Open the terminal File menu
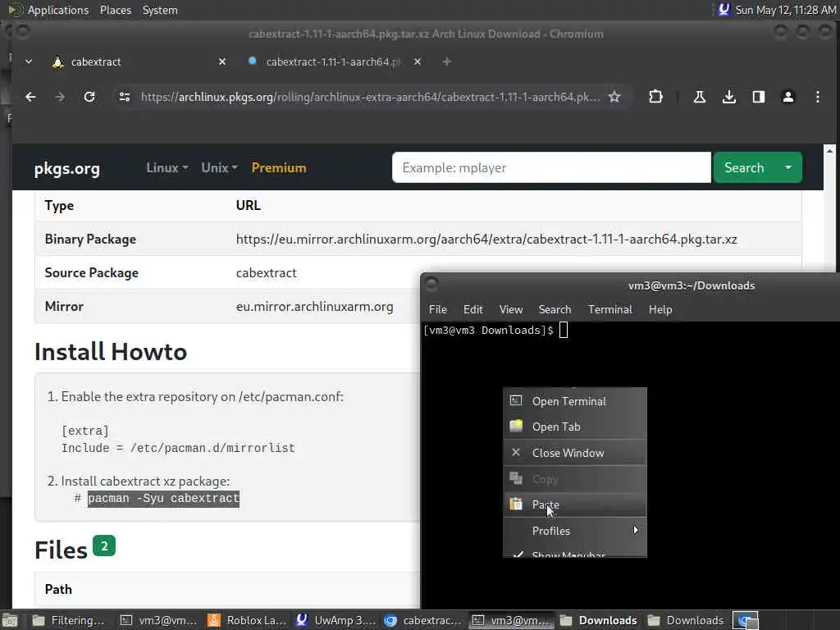Viewport: 840px width, 630px height. click(x=438, y=309)
